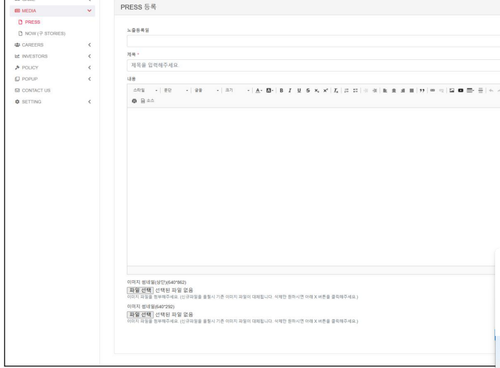The height and width of the screenshot is (368, 500).
Task: Apply subscript formatting
Action: click(x=317, y=90)
